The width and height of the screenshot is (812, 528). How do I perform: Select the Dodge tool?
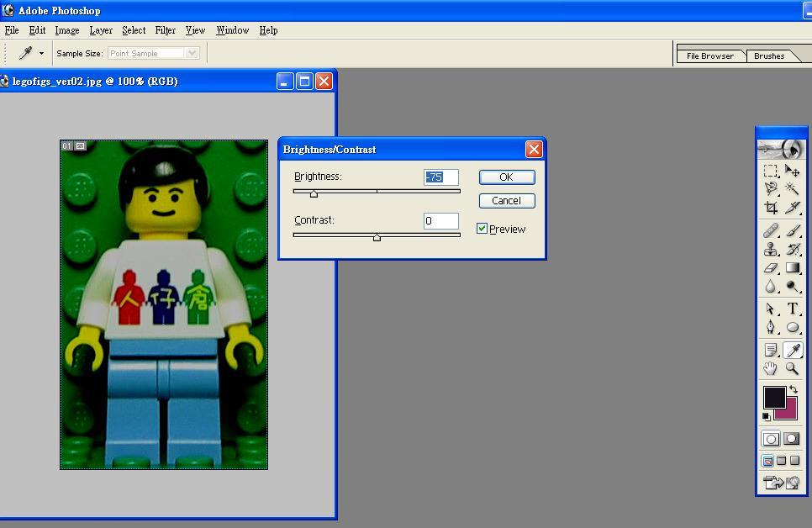coord(792,287)
